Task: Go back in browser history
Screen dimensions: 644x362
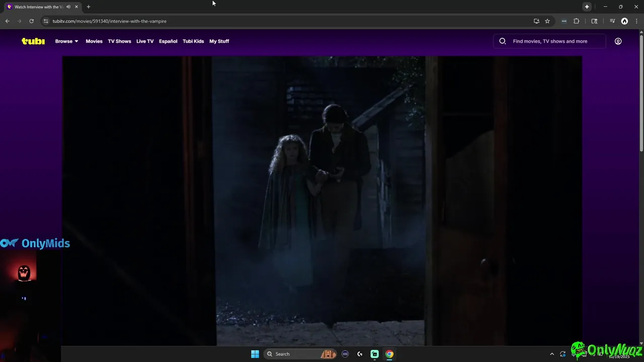Action: 7,21
